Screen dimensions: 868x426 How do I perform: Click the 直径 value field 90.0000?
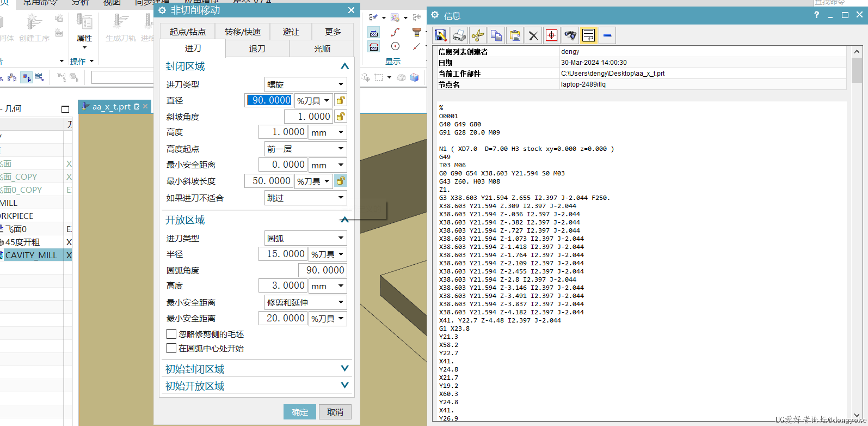[x=269, y=100]
